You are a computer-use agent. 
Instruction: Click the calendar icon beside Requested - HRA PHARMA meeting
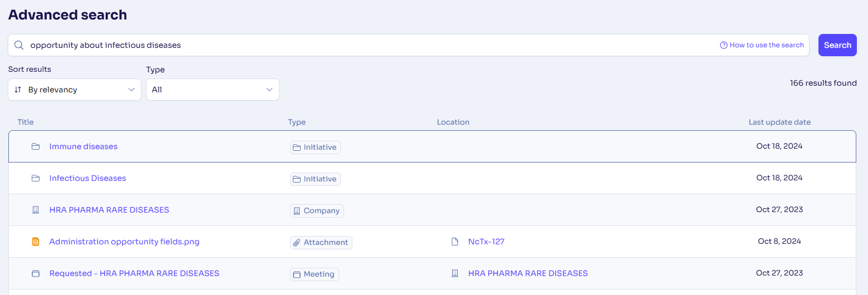pos(36,274)
